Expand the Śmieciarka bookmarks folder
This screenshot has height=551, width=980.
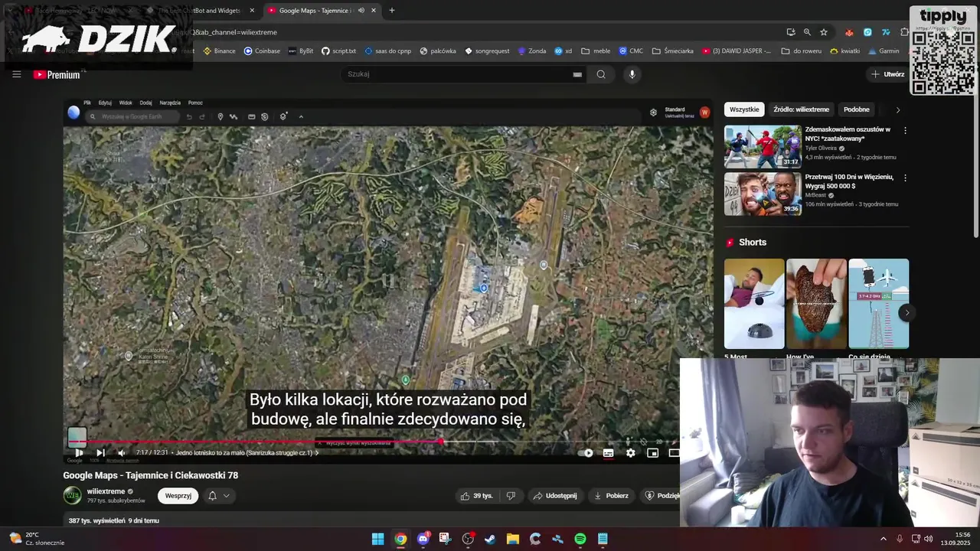click(x=673, y=51)
